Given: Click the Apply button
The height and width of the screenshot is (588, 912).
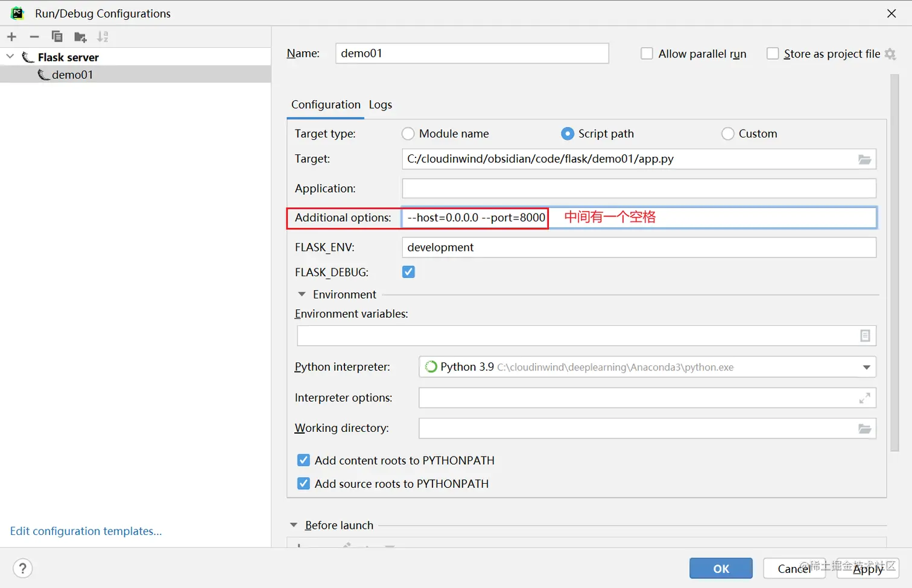Looking at the screenshot, I should click(868, 569).
